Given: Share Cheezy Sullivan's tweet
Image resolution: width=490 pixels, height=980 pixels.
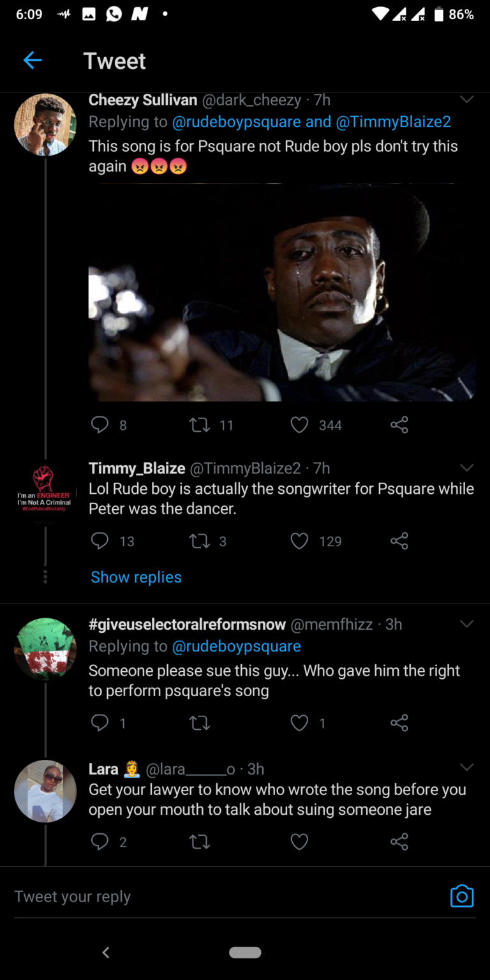Looking at the screenshot, I should pos(399,425).
